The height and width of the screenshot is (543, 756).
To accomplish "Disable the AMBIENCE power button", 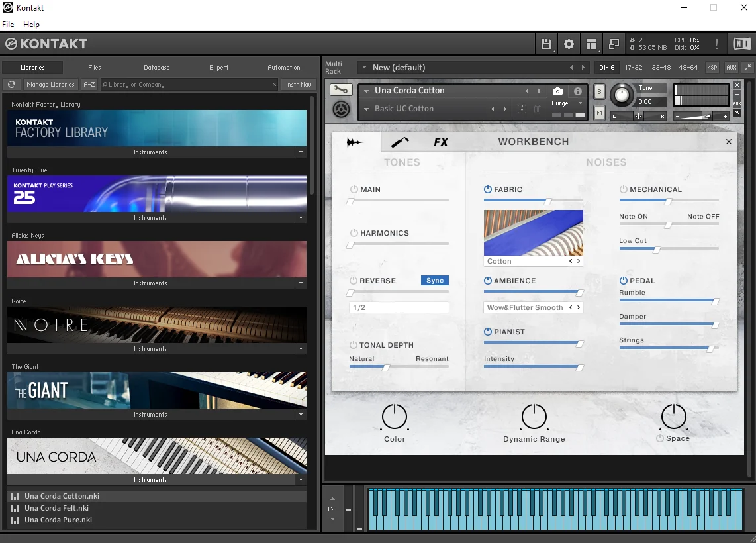I will pos(488,281).
